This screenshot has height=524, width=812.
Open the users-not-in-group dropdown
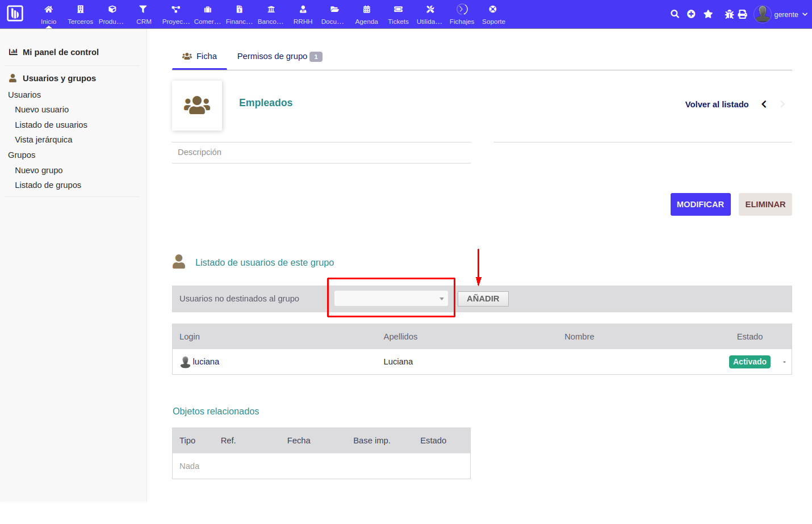(x=391, y=297)
